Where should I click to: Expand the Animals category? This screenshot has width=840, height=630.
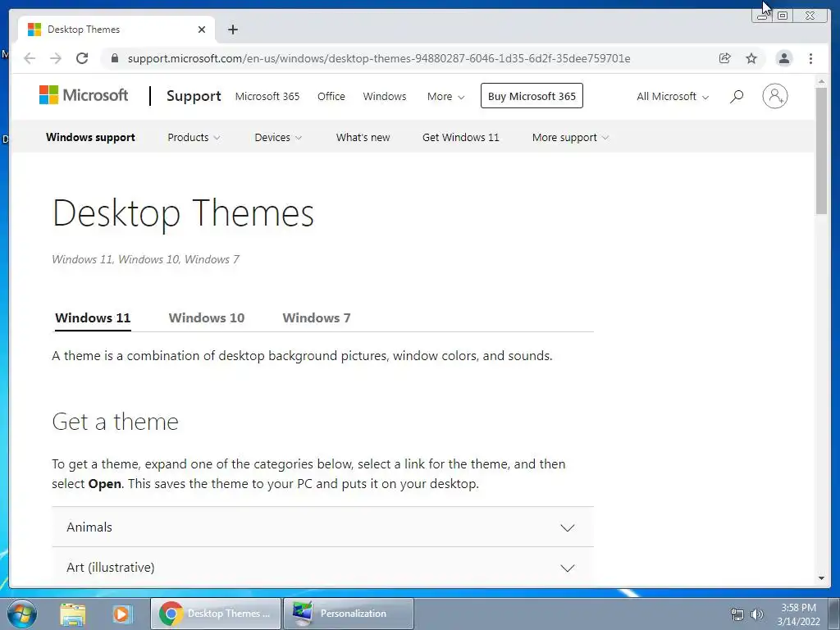[322, 527]
